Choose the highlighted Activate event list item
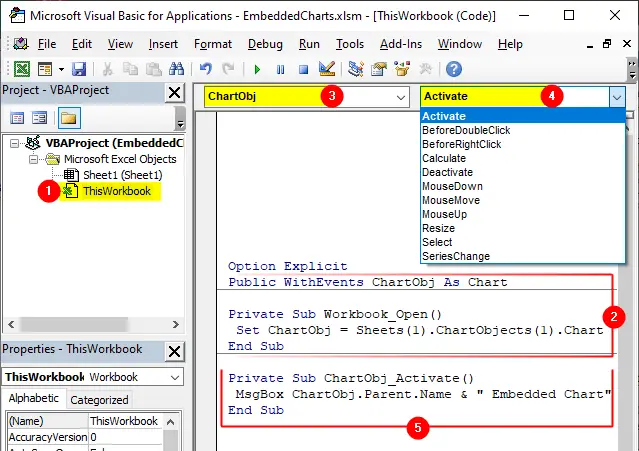The height and width of the screenshot is (451, 639). click(x=522, y=116)
